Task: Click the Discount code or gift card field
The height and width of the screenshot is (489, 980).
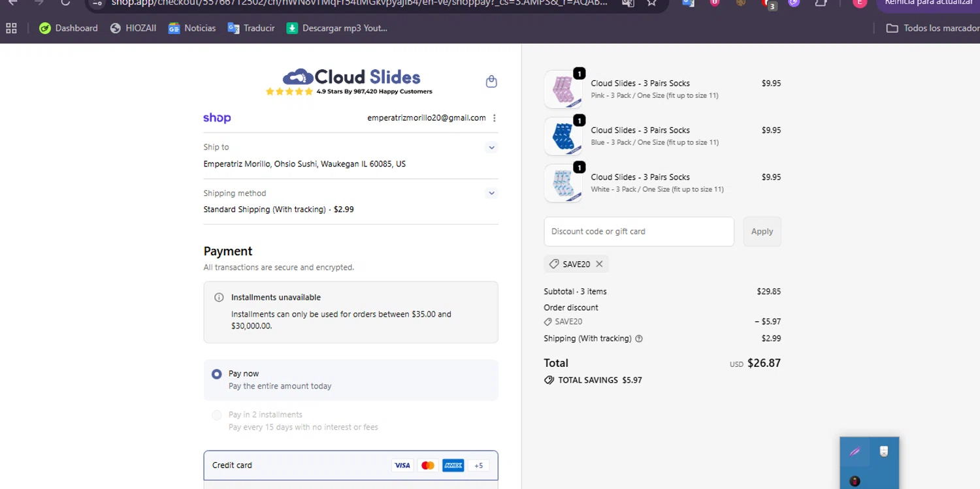Action: tap(639, 232)
